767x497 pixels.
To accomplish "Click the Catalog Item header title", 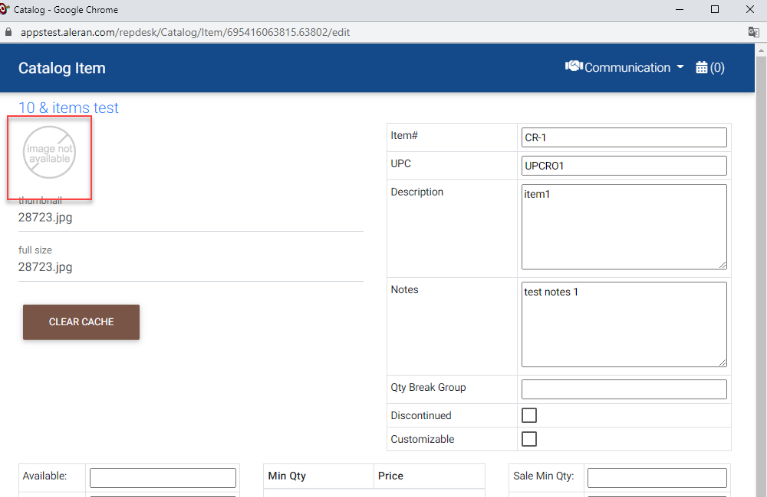I will pyautogui.click(x=62, y=68).
